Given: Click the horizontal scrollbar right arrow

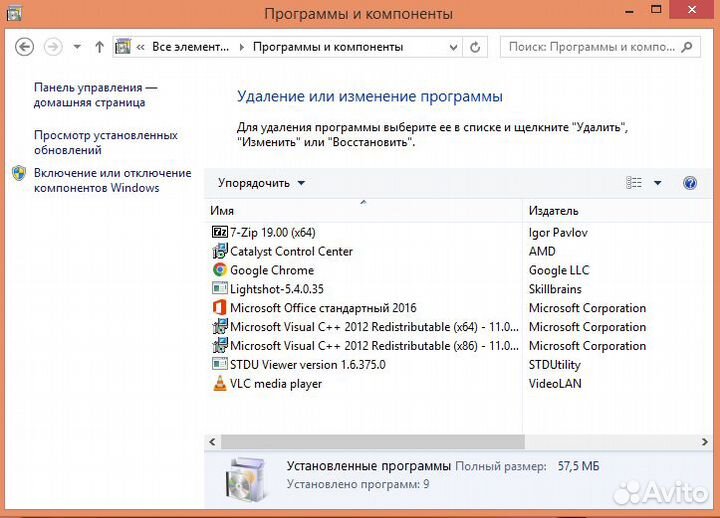Looking at the screenshot, I should [705, 442].
